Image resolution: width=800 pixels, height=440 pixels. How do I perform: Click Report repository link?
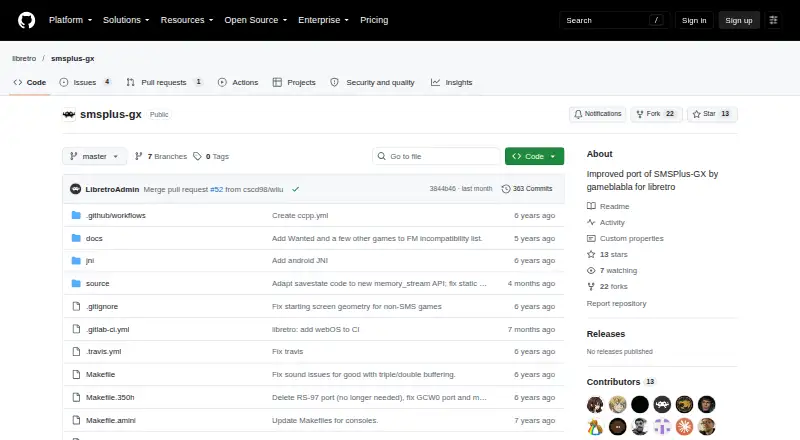tap(616, 303)
